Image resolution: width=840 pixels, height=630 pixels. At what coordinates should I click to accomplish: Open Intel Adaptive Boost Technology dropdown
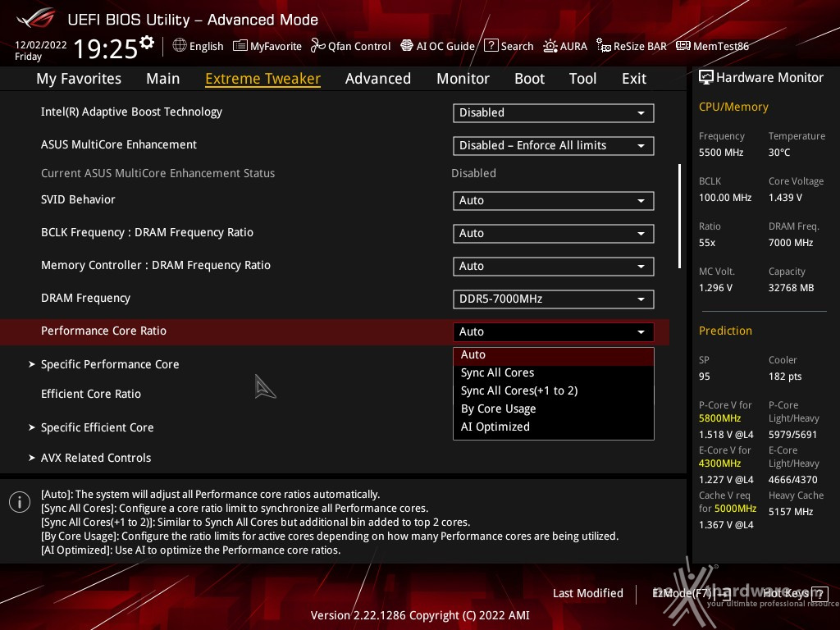click(x=554, y=113)
